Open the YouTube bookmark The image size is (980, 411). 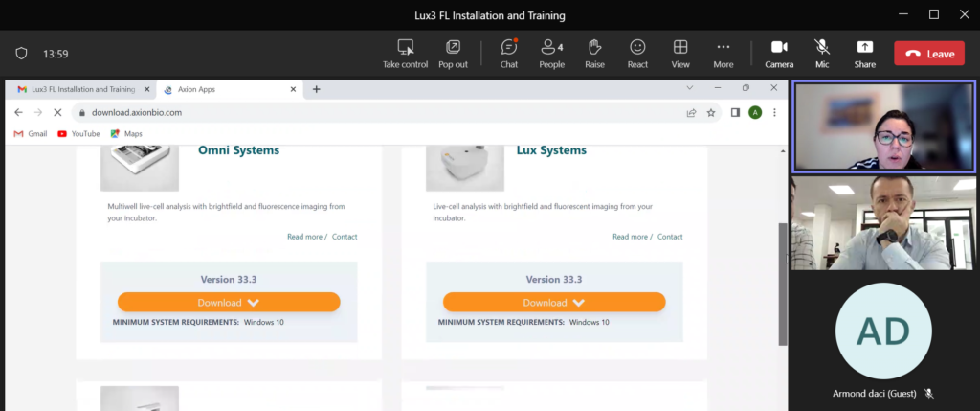78,134
